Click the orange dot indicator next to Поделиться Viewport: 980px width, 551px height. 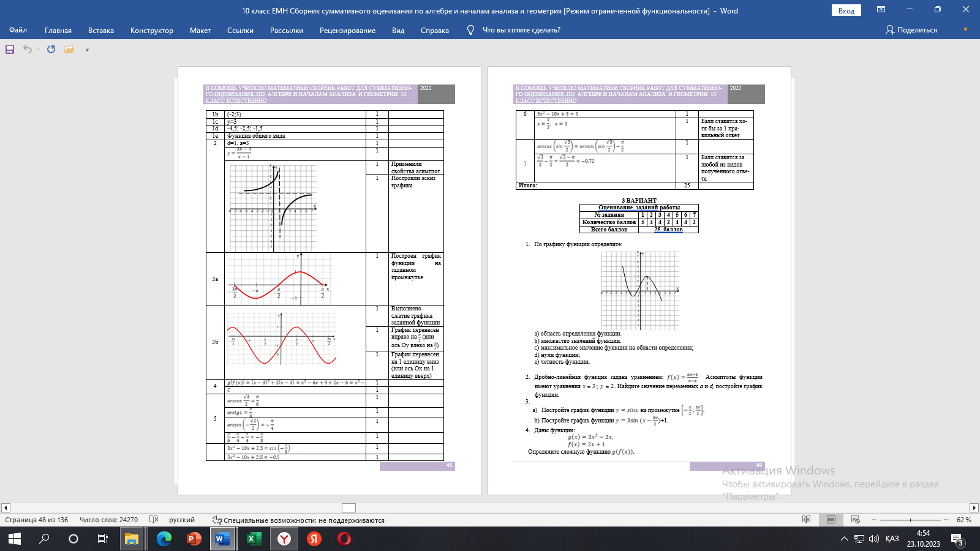tap(965, 29)
